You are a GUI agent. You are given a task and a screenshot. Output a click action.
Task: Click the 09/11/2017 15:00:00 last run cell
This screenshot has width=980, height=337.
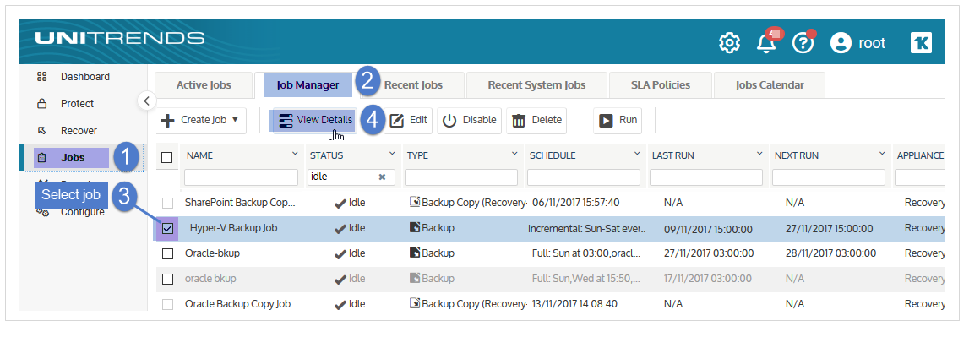click(x=707, y=229)
